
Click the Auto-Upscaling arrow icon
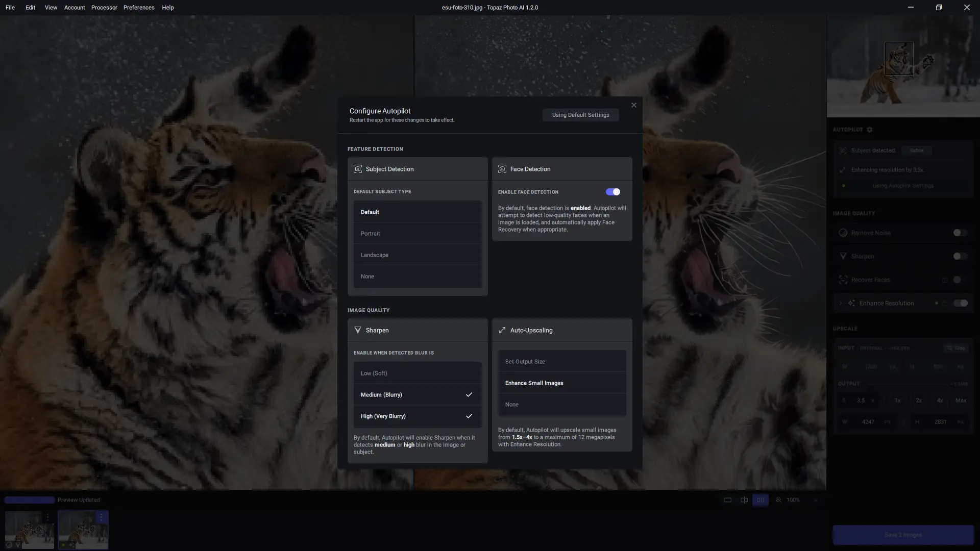click(502, 330)
